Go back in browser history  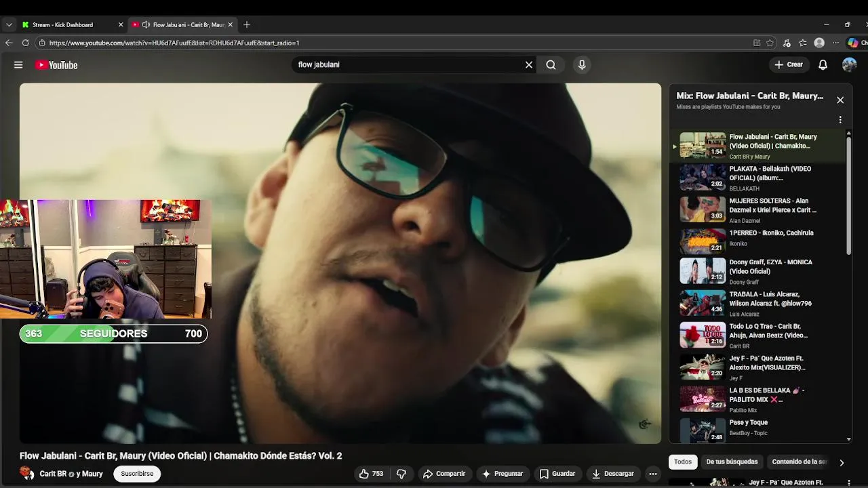(9, 43)
